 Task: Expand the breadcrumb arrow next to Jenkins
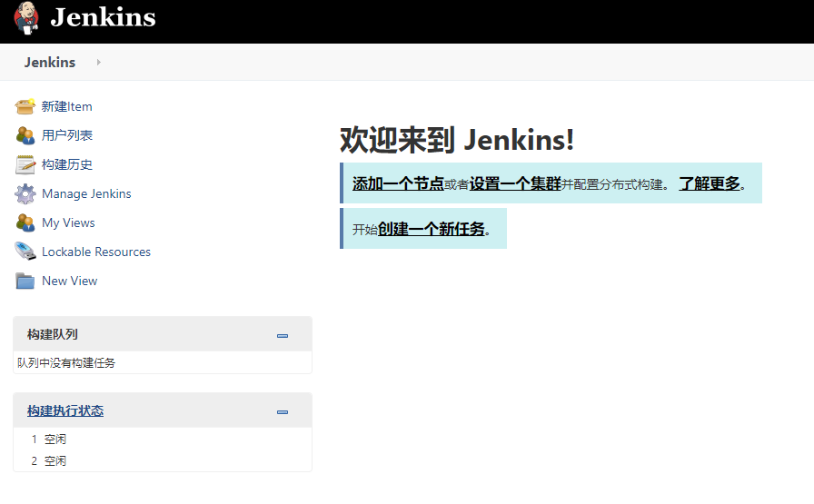(x=99, y=63)
